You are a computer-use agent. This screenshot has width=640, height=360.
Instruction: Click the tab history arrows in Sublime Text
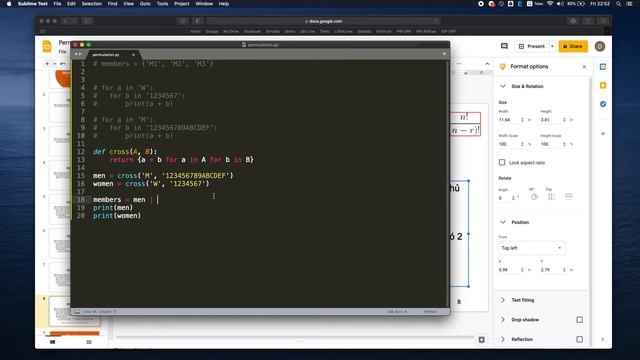click(78, 54)
